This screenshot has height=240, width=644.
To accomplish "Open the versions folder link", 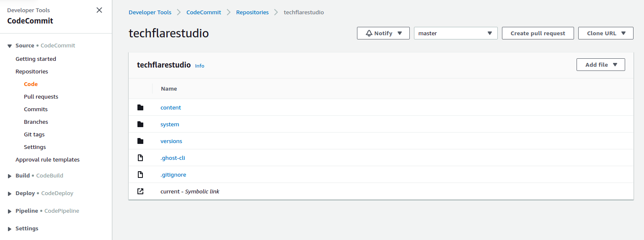I will (x=171, y=141).
